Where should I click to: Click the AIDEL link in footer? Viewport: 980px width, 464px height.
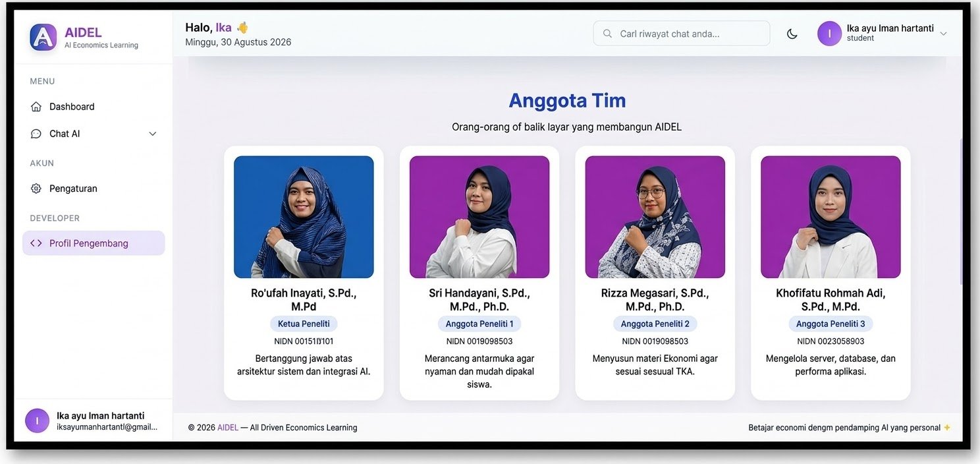point(228,428)
